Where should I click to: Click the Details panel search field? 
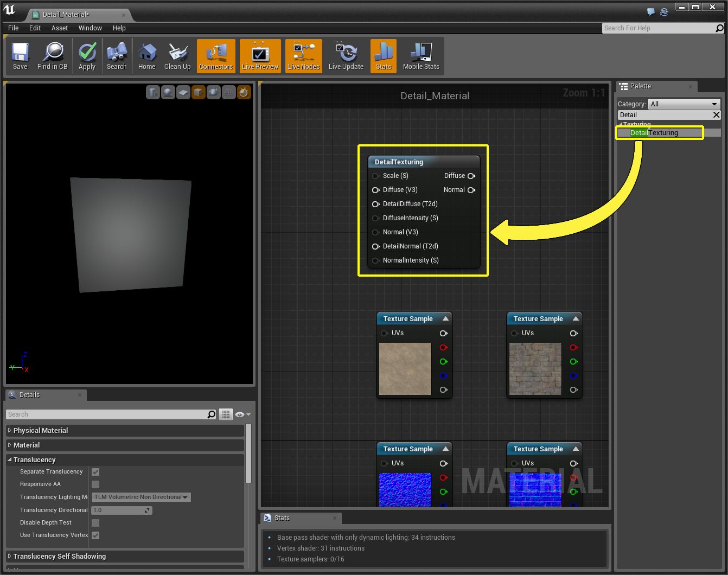pos(106,414)
